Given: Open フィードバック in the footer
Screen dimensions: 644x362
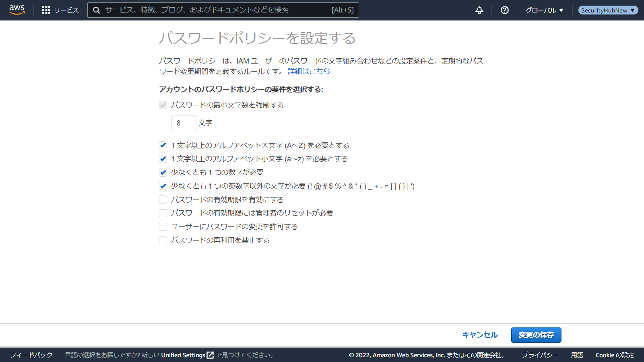Looking at the screenshot, I should tap(31, 355).
